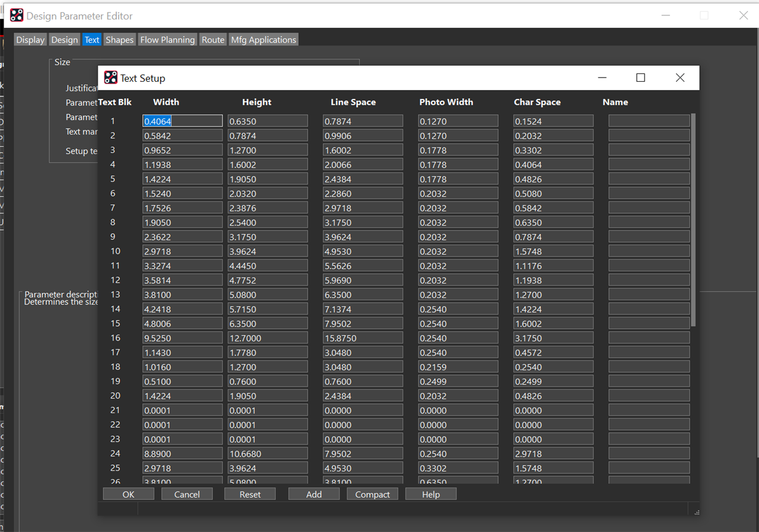Edit Width 0.5842 in row 2
This screenshot has height=532, width=759.
pyautogui.click(x=183, y=136)
